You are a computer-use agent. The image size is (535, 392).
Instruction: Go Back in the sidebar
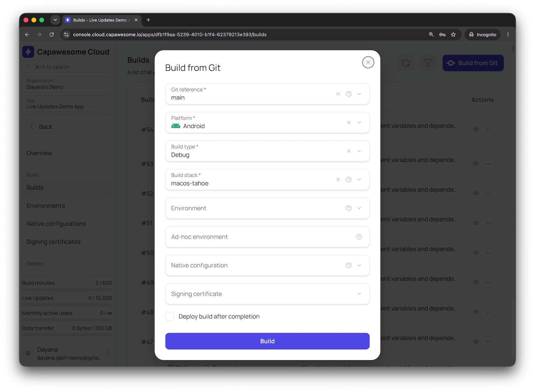pos(67,127)
